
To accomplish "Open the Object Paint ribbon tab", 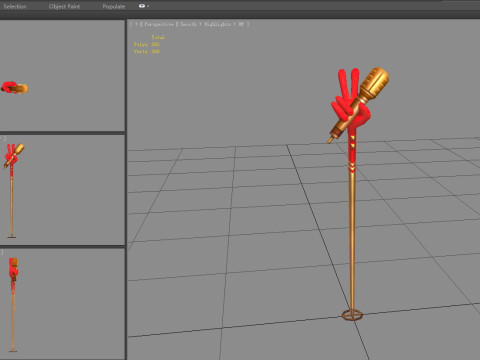I will click(64, 6).
